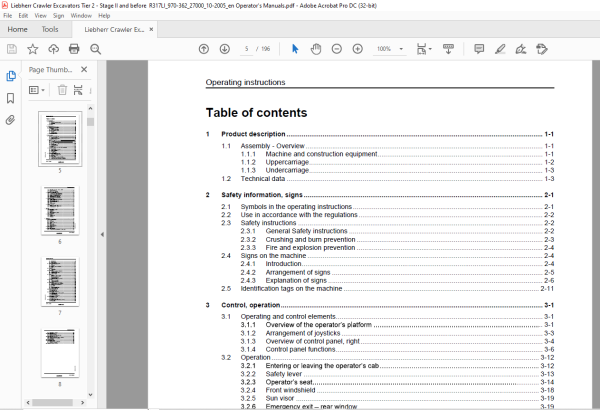This screenshot has height=410, width=600.
Task: Close the Liebherr Crawler document tab
Action: click(151, 29)
